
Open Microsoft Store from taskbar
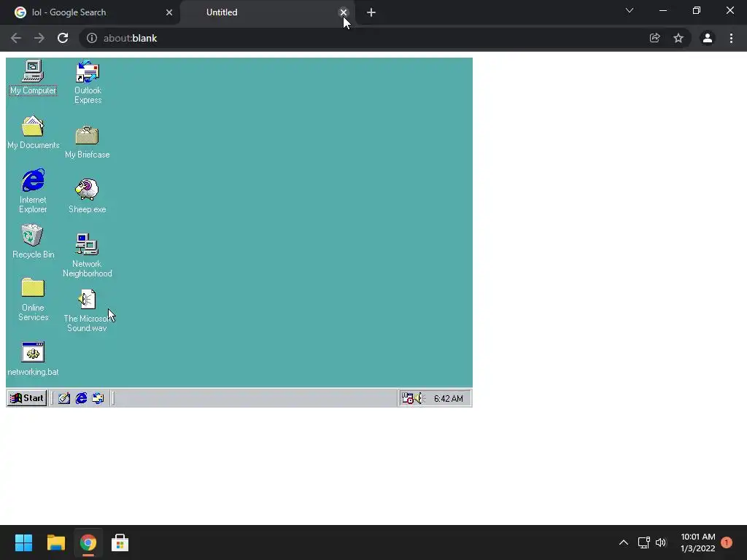(120, 542)
